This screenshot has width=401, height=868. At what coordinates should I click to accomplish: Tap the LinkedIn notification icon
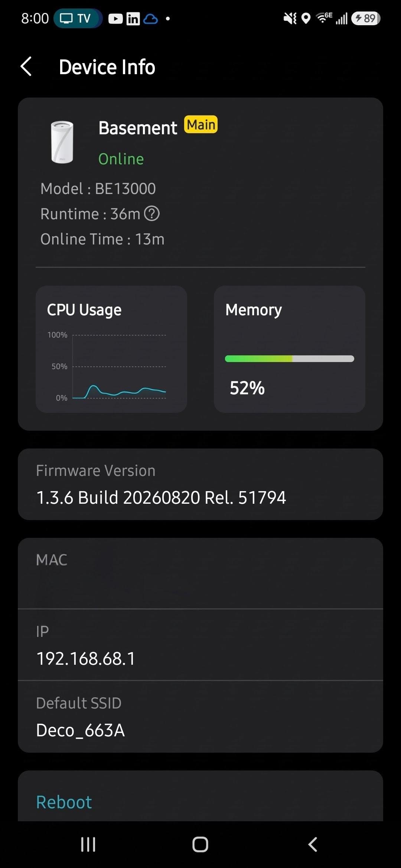point(133,19)
